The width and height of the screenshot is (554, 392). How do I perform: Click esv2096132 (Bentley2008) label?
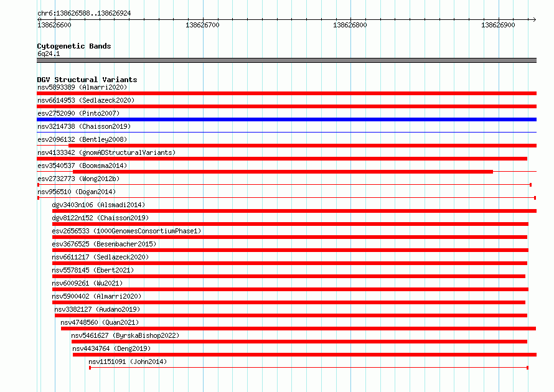[82, 139]
